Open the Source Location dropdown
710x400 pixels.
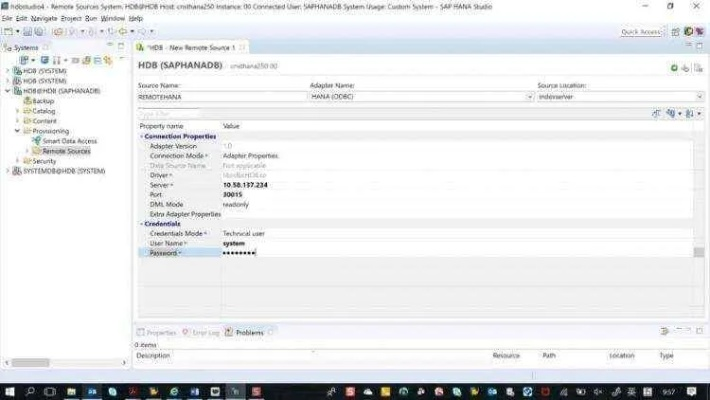tap(699, 97)
